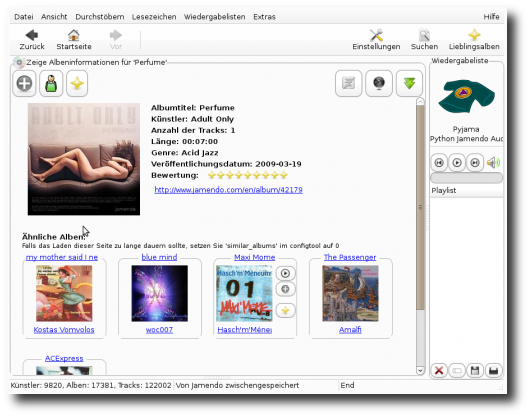530x417 pixels.
Task: Click the Playlist column header
Action: pos(466,191)
